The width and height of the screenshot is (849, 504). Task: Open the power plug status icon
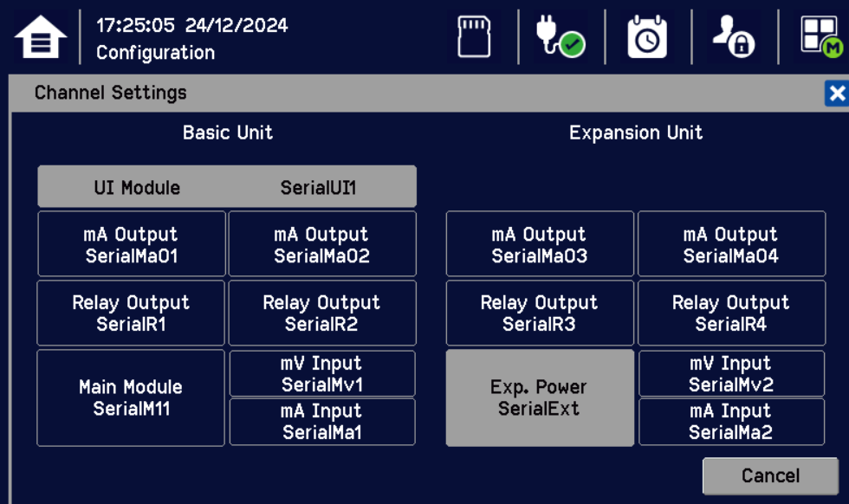pyautogui.click(x=561, y=36)
